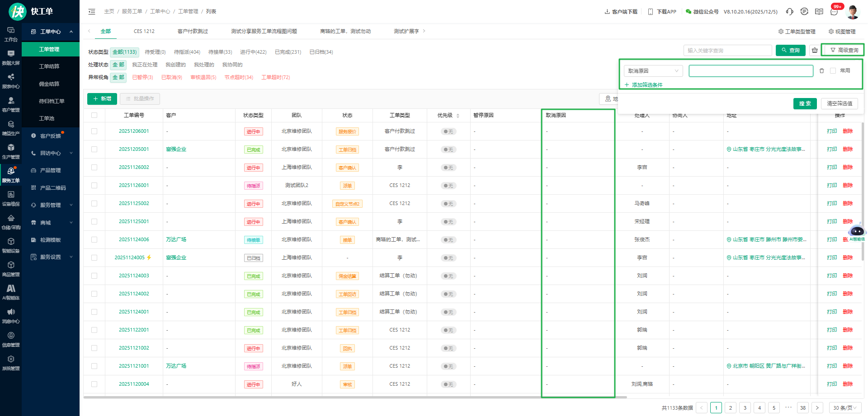Viewport: 868px width, 416px height.
Task: Click the keyword search input field
Action: click(x=727, y=51)
